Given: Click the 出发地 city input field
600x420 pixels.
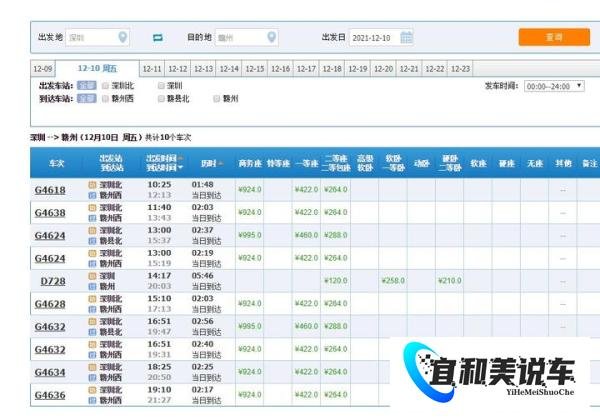Looking at the screenshot, I should 97,37.
